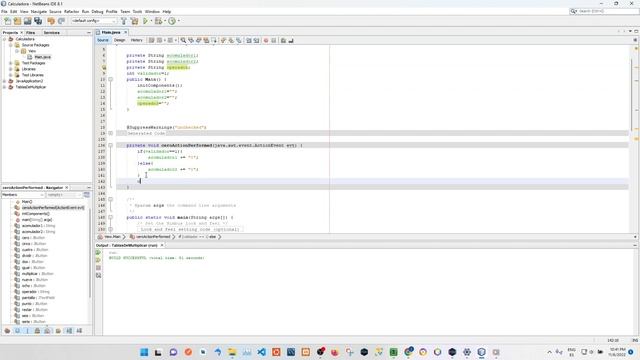640x360 pixels.
Task: Switch to the Files tab
Action: [30, 33]
